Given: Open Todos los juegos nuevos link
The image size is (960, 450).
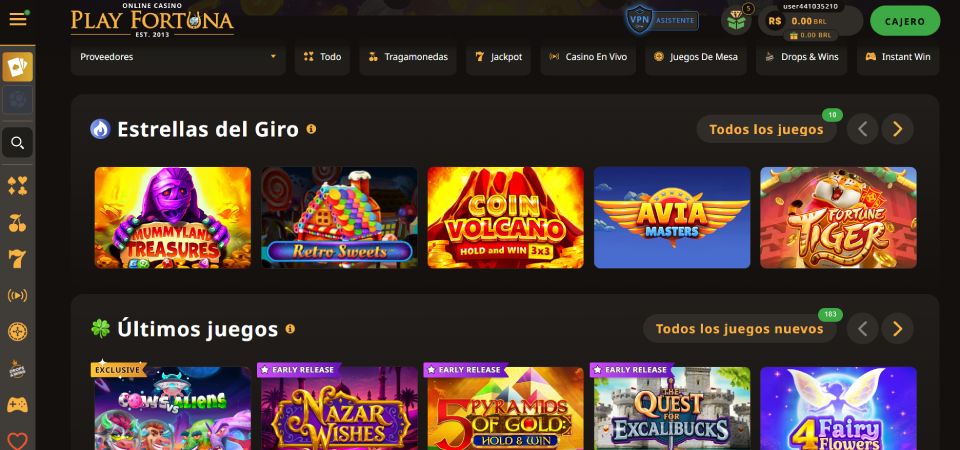Looking at the screenshot, I should pyautogui.click(x=740, y=329).
